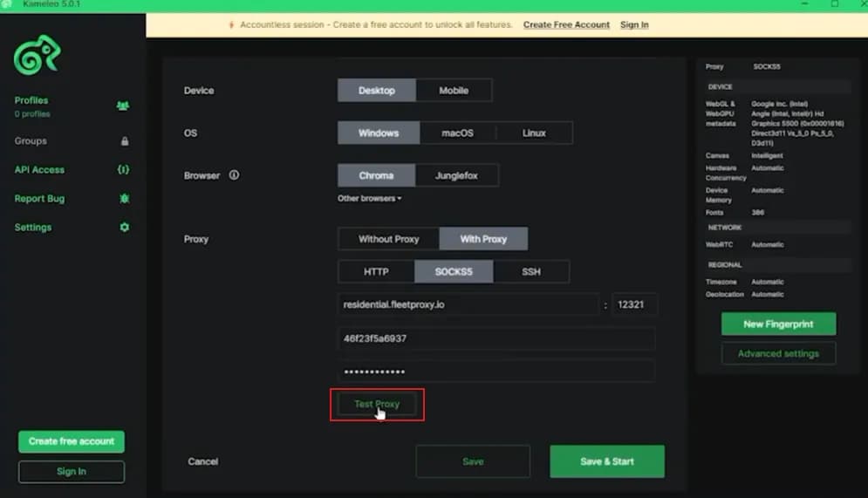
Task: Click the proxy host field residential.fleetproxy.io
Action: [468, 304]
